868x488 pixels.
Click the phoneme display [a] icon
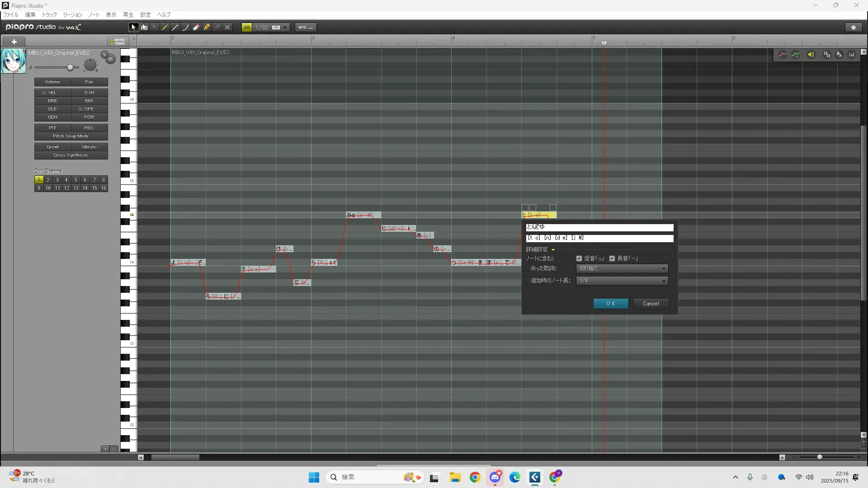(x=852, y=55)
